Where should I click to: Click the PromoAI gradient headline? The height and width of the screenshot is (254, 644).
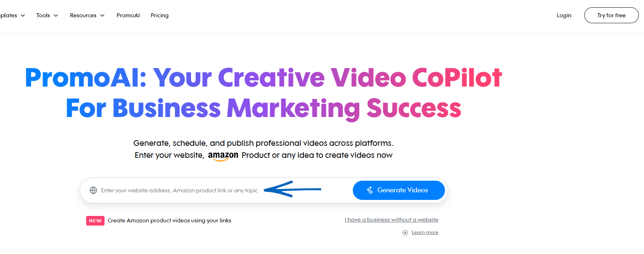pyautogui.click(x=264, y=93)
